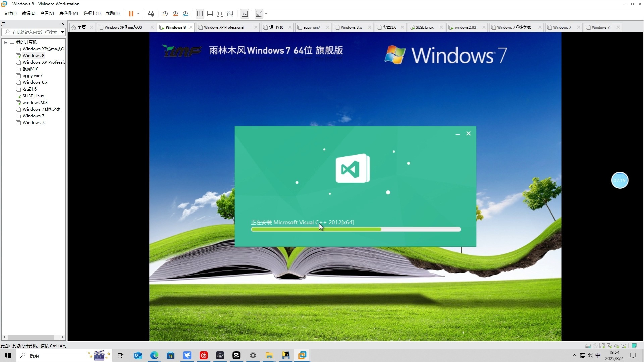The image size is (644, 362).
Task: Click the virtual hard disk status icon
Action: click(x=588, y=346)
